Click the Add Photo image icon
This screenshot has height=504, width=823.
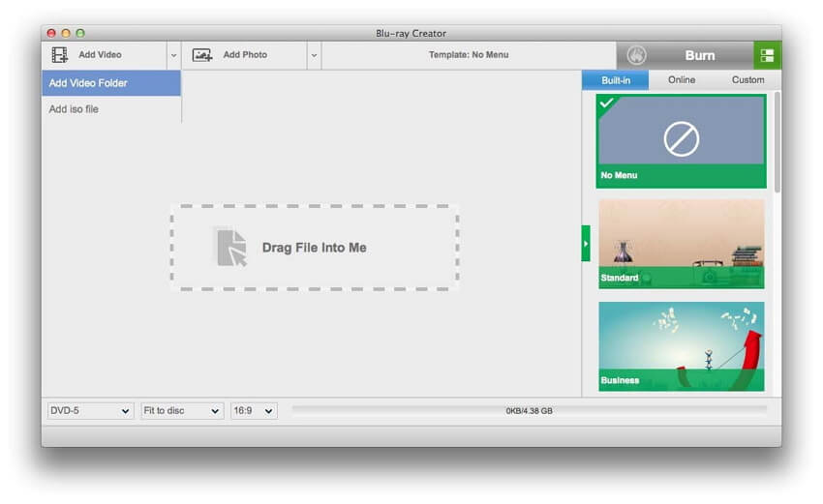tap(202, 55)
